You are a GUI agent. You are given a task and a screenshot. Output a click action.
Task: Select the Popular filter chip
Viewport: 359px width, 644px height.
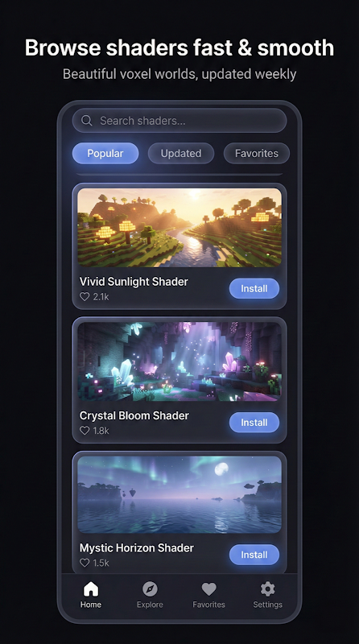point(105,153)
